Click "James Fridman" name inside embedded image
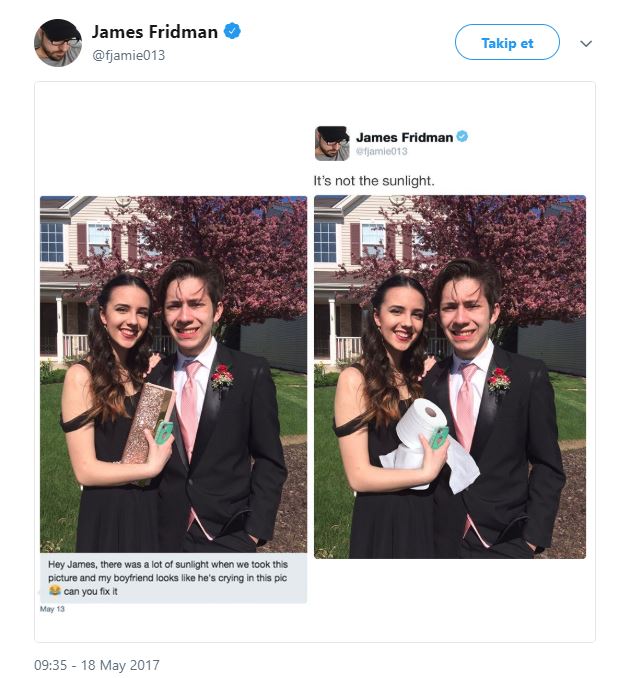 point(404,137)
